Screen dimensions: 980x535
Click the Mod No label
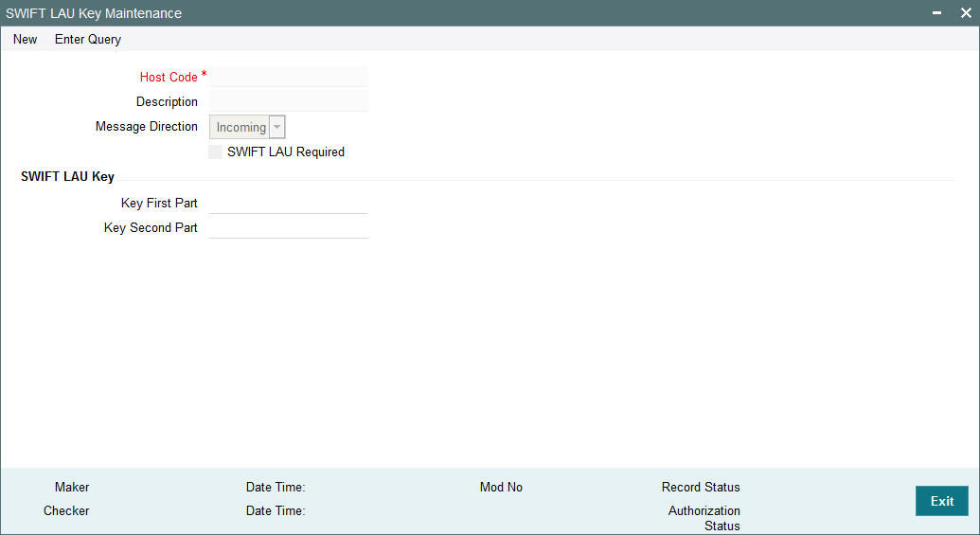click(501, 487)
